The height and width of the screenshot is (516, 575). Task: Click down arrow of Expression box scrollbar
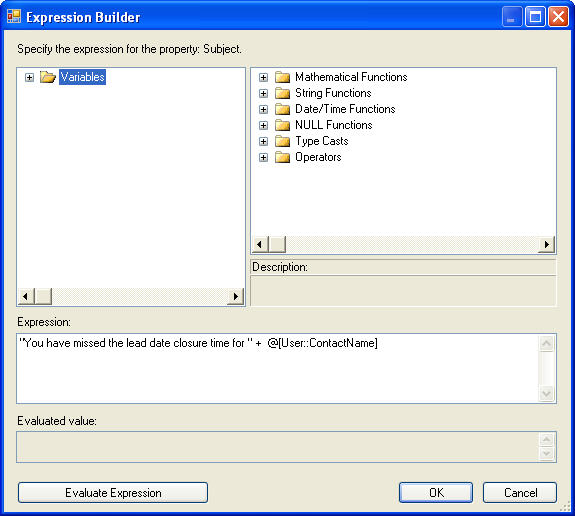click(546, 394)
